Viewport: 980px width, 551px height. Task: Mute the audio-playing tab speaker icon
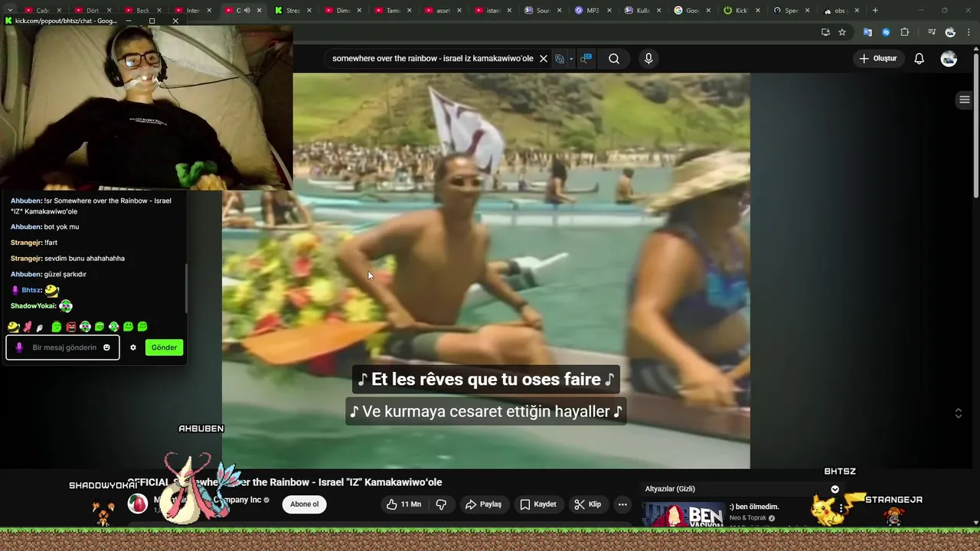247,11
